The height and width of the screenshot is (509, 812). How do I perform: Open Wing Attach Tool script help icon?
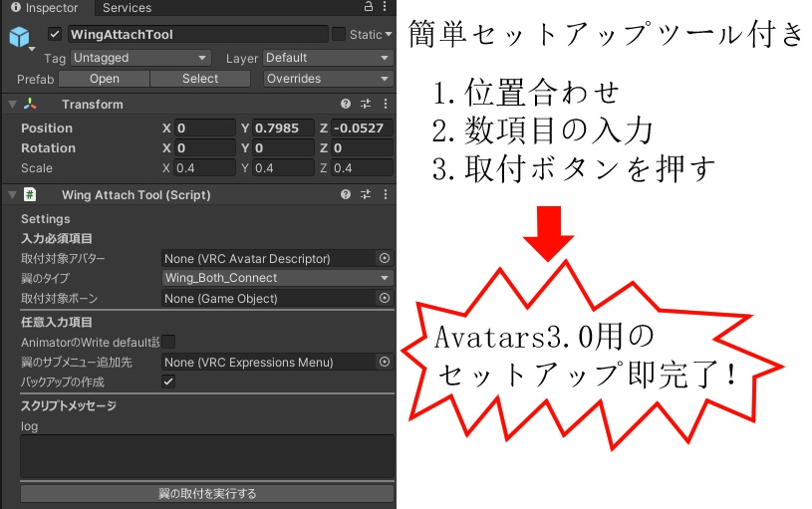click(x=346, y=194)
